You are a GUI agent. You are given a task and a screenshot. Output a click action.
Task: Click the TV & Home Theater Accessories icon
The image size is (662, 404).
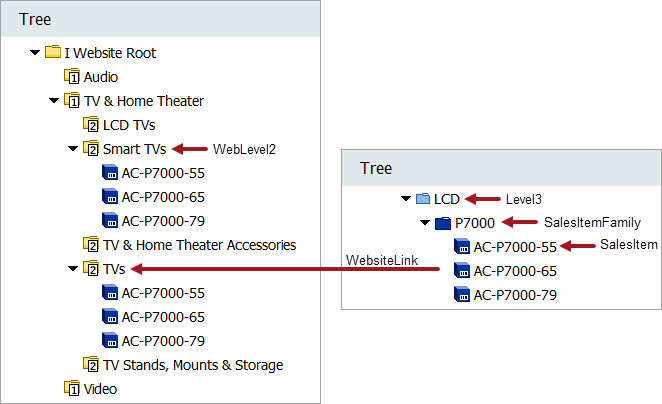pos(91,245)
